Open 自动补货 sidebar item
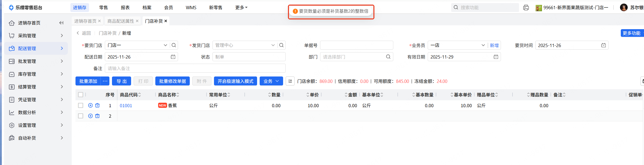This screenshot has height=165, width=644. coord(36,138)
